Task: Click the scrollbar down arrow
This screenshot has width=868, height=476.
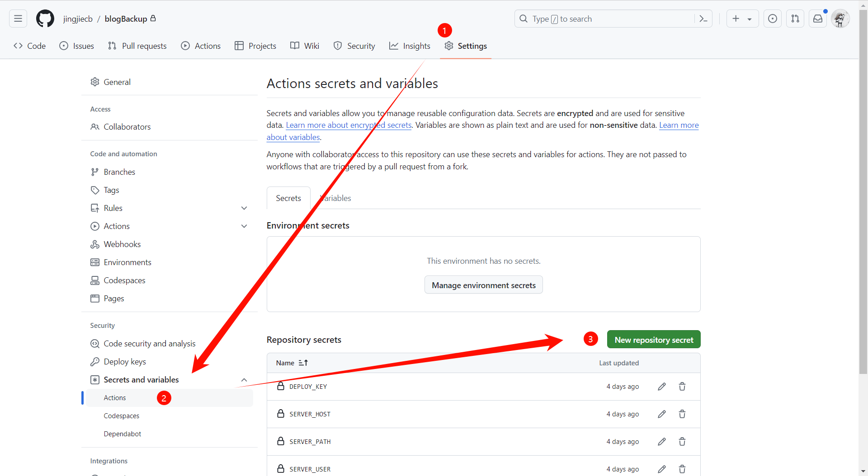Action: click(x=863, y=471)
